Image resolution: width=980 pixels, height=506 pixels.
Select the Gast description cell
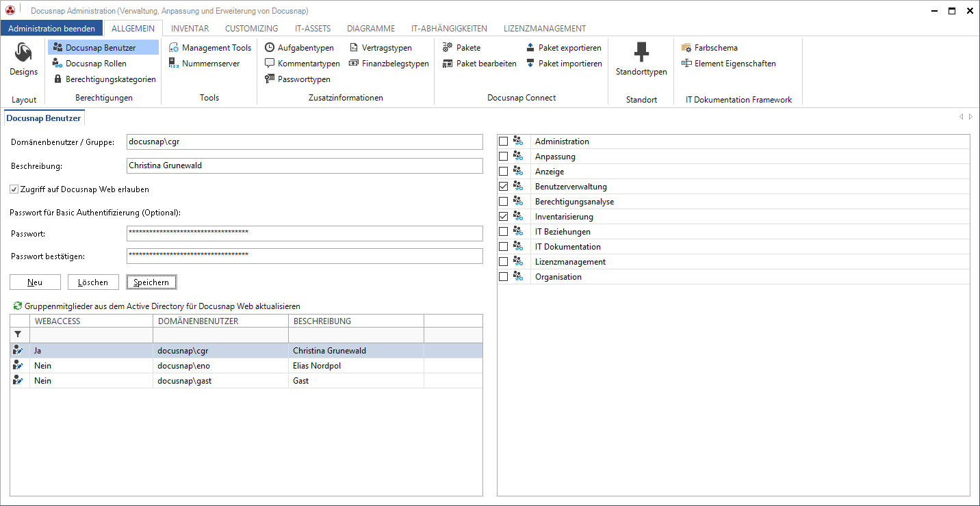coord(356,380)
